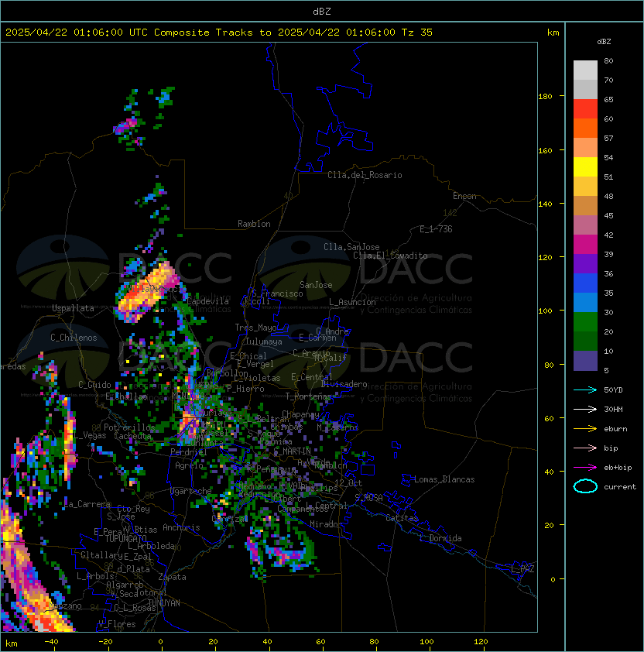Click the red 60 dBZ color swatch

[x=585, y=108]
